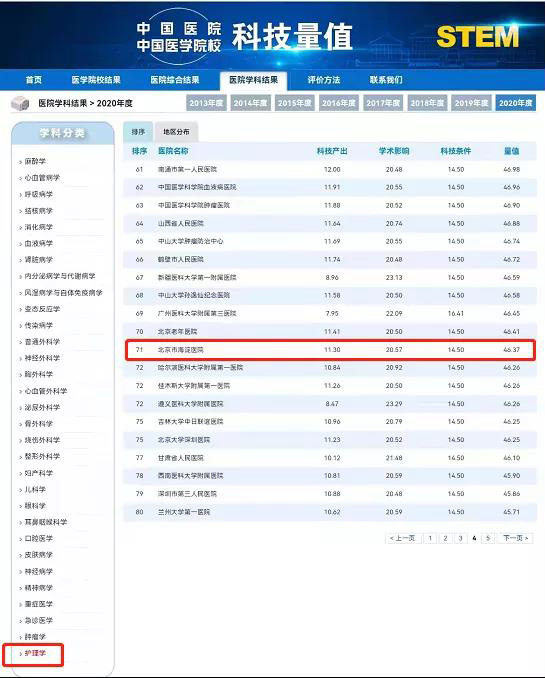Screen dimensions: 545x678
Task: Open the 变态反应学 category
Action: pos(42,309)
